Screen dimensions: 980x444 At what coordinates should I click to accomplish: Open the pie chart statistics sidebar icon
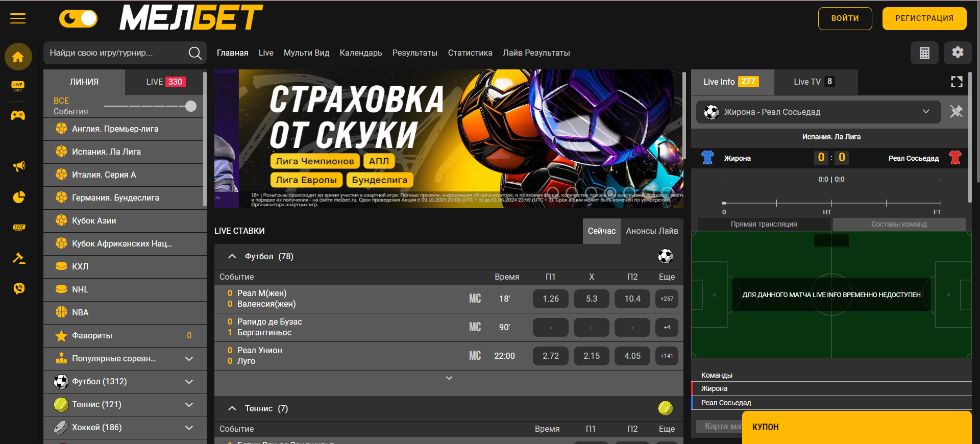(19, 197)
